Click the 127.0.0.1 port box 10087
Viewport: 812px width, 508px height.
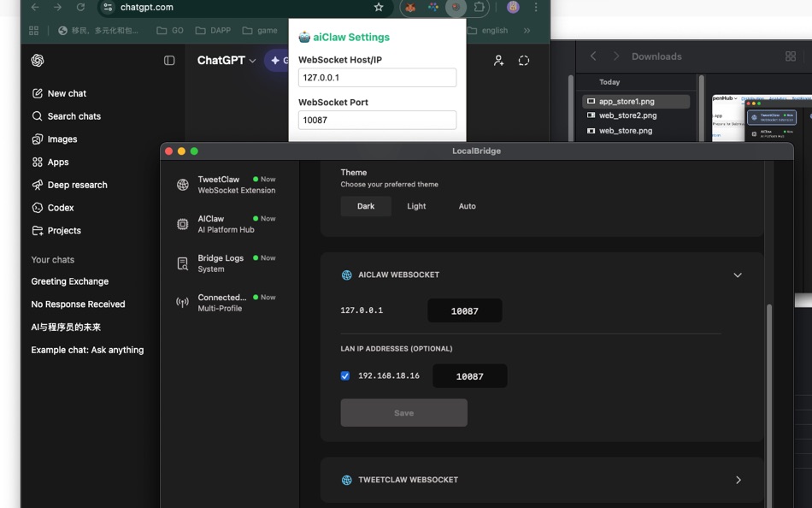point(464,310)
